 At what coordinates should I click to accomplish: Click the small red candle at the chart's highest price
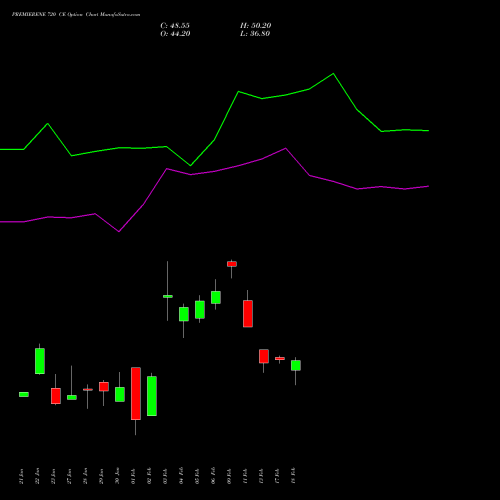pyautogui.click(x=232, y=264)
